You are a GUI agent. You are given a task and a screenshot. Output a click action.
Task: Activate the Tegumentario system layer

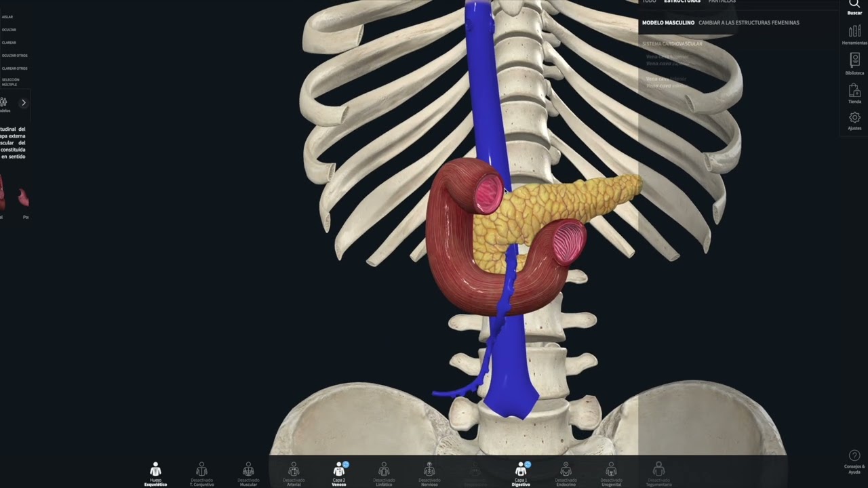click(658, 474)
